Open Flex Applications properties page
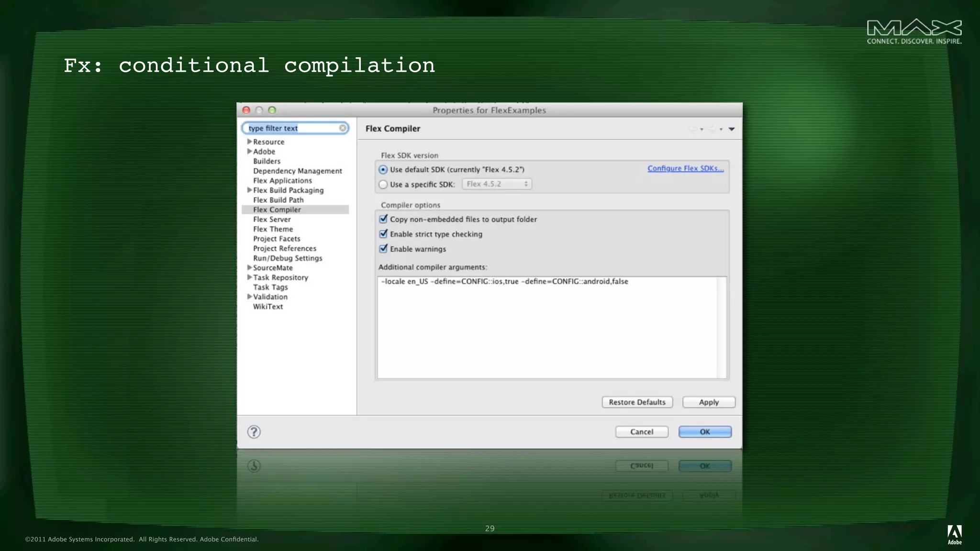The image size is (980, 551). coord(282,180)
